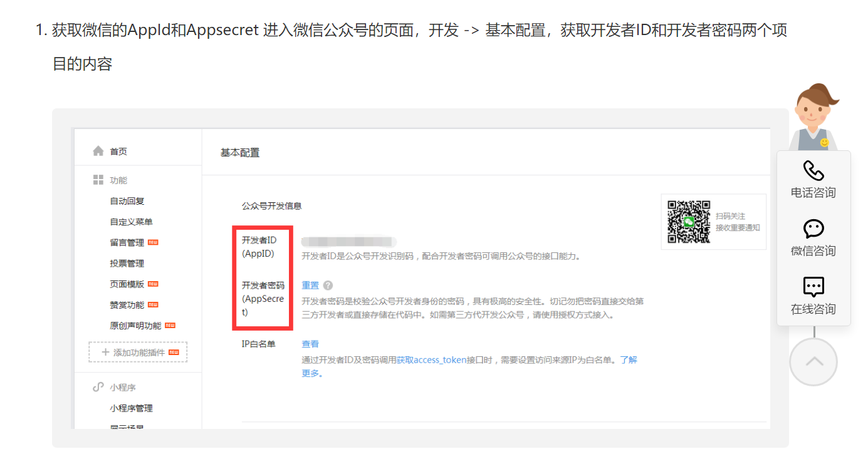The width and height of the screenshot is (868, 464).
Task: Click the 小程序 section icon
Action: click(98, 387)
